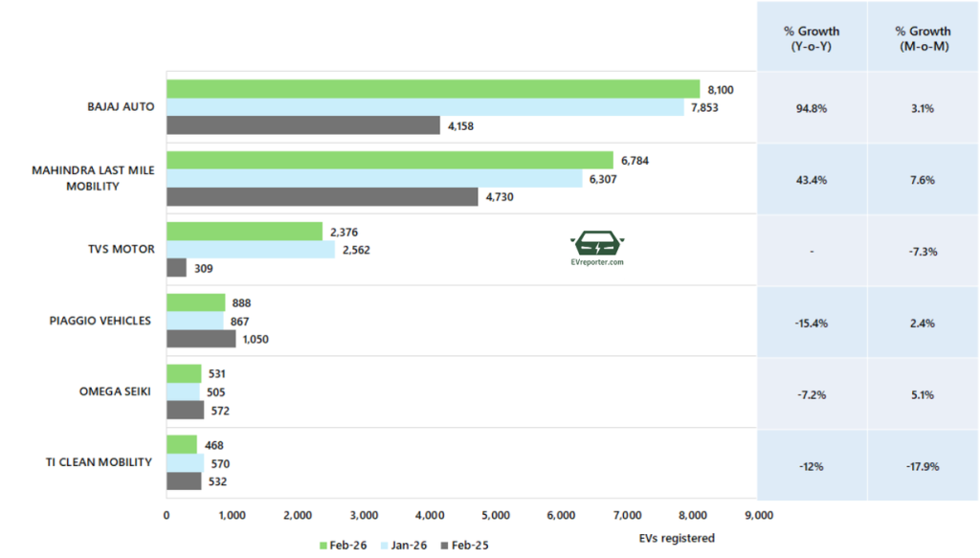Click the EVreporter.com text under the logo
Viewport: 980px width, 558px height.
595,261
